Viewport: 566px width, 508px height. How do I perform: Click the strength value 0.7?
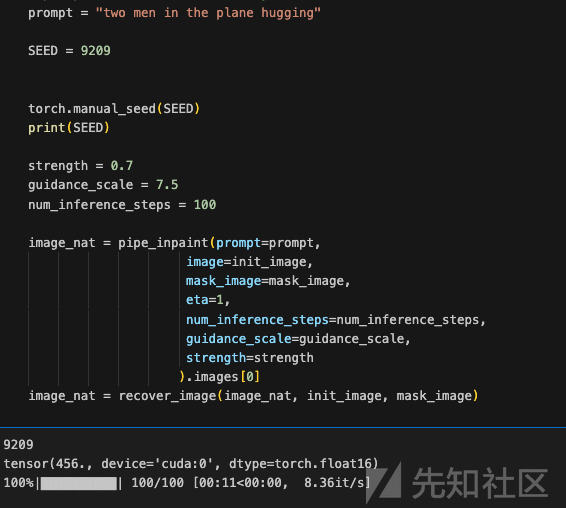point(122,166)
